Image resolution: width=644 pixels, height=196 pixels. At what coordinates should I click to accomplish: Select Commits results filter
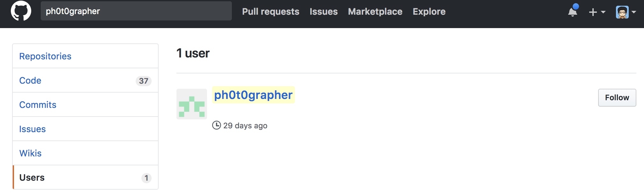click(85, 105)
